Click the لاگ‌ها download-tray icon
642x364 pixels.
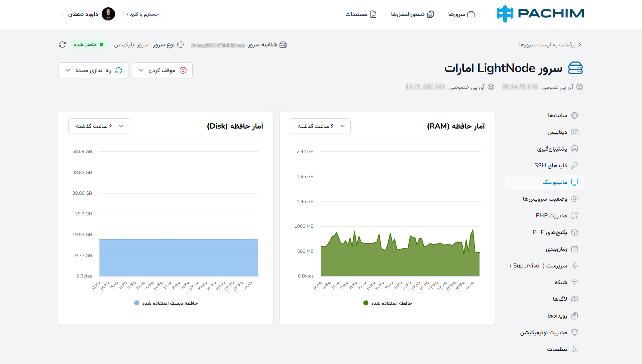(x=574, y=299)
